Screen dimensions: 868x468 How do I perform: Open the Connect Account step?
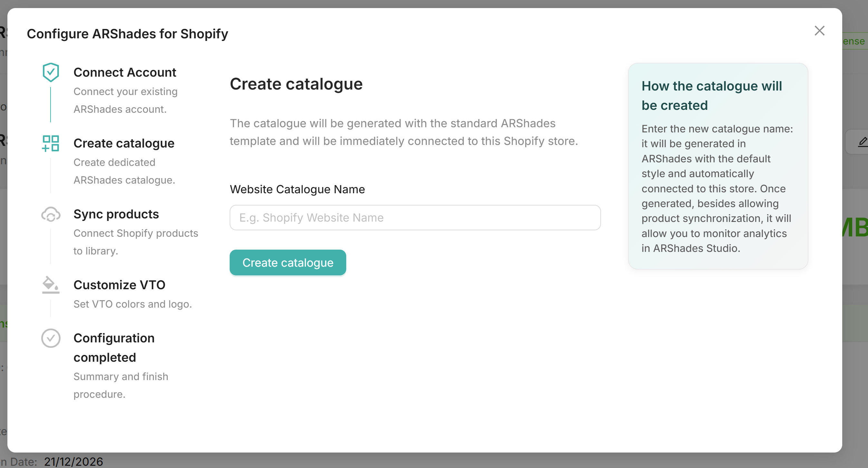coord(125,72)
